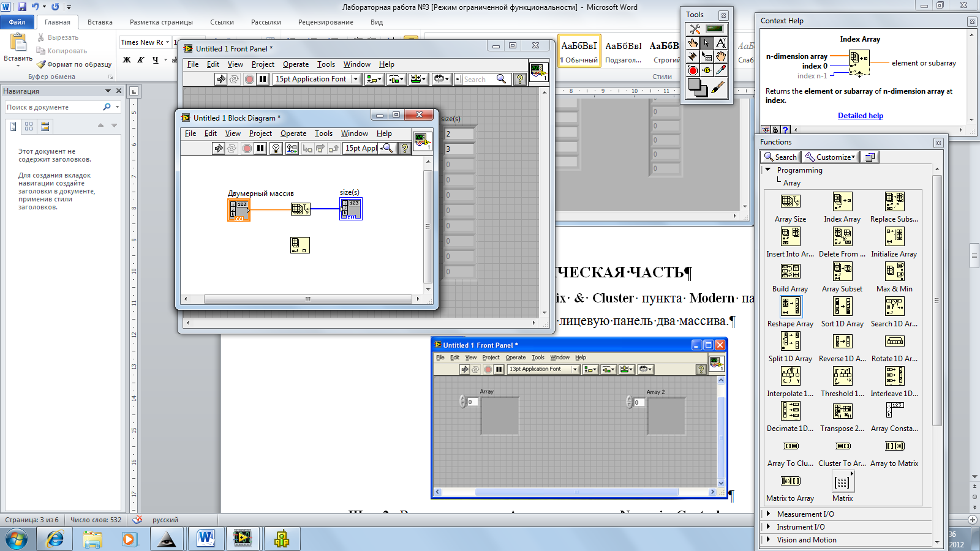Viewport: 980px width, 551px height.
Task: Open foreground/background color squares in Tools palette
Action: tap(697, 88)
